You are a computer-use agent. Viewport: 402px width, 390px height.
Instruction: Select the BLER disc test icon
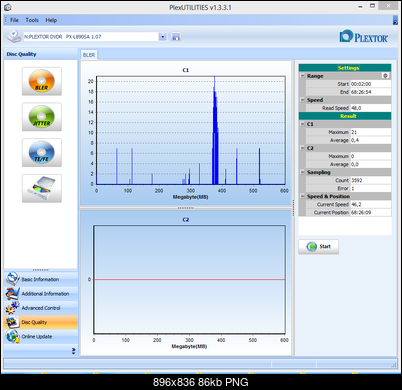pyautogui.click(x=42, y=81)
